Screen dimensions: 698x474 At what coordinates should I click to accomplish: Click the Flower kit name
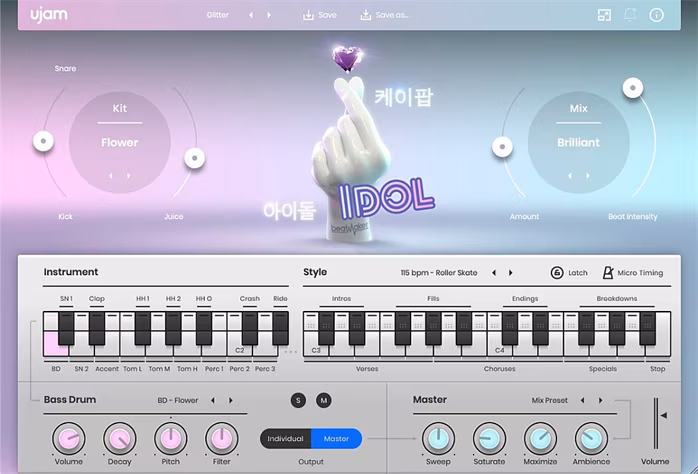[119, 143]
